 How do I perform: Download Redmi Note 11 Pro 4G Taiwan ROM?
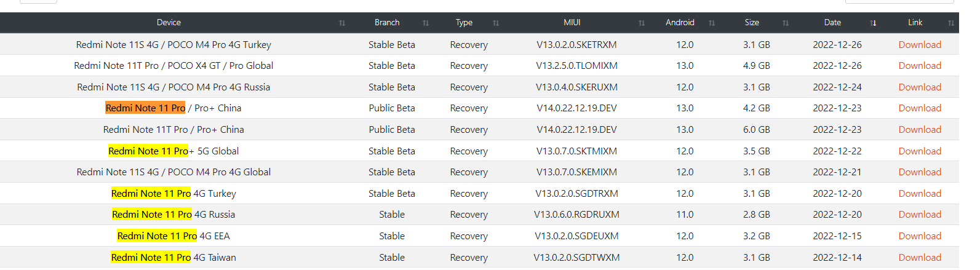click(920, 257)
